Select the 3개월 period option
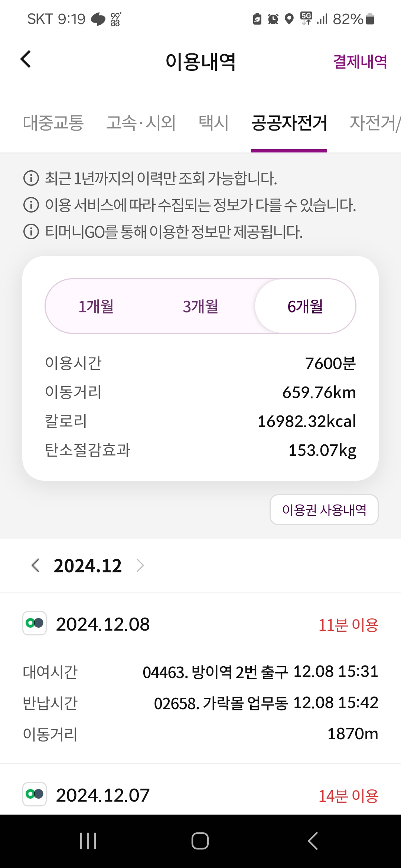Image resolution: width=401 pixels, height=868 pixels. [x=200, y=306]
